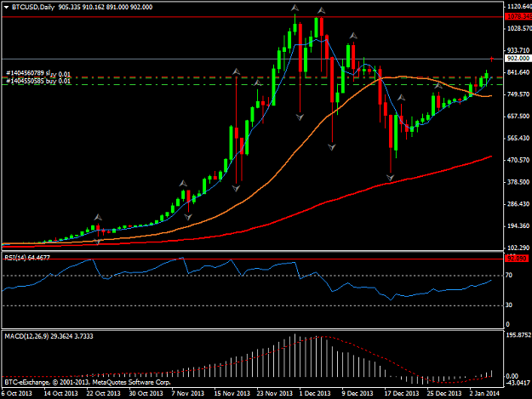Click the 15 Nov 2013 date label
The width and height of the screenshot is (532, 399).
232,393
